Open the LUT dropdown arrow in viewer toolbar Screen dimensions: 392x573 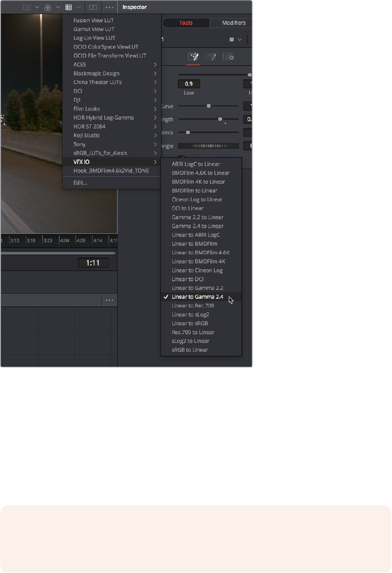coord(37,7)
